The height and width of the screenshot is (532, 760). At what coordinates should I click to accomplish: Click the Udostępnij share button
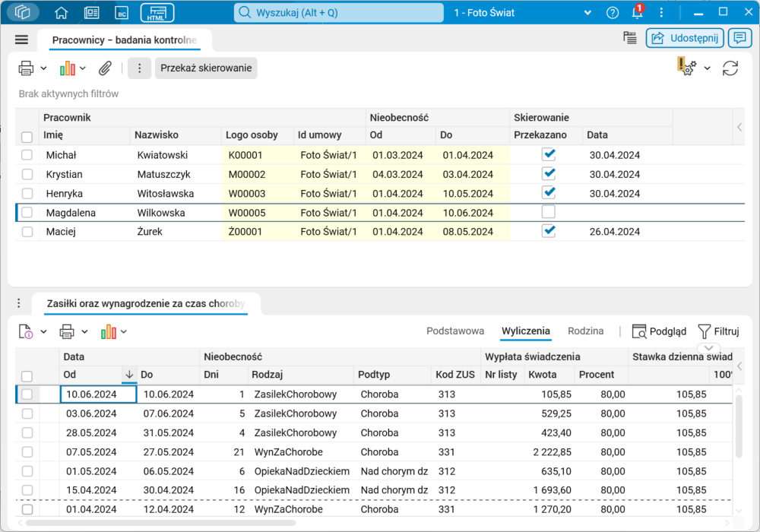[x=684, y=38]
